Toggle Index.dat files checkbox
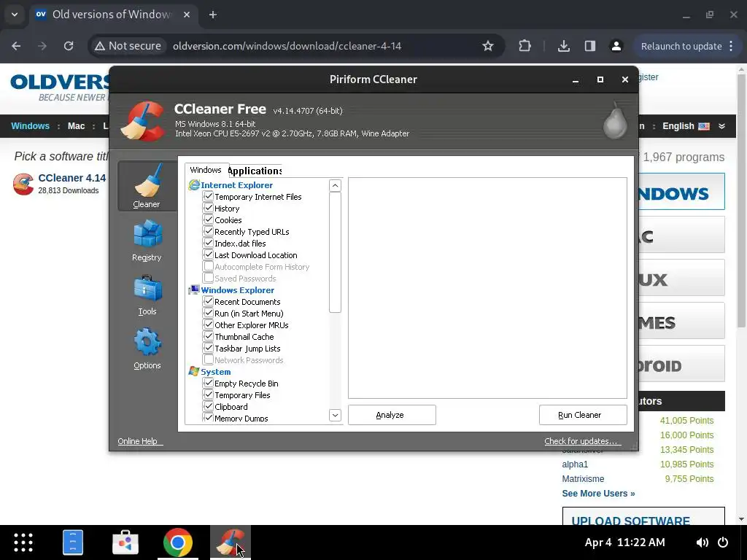 point(208,243)
